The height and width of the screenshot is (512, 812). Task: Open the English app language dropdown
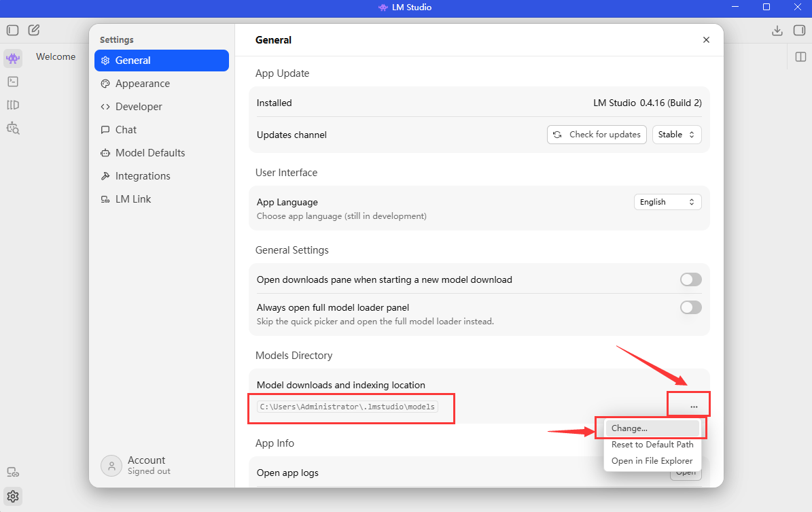pos(667,202)
